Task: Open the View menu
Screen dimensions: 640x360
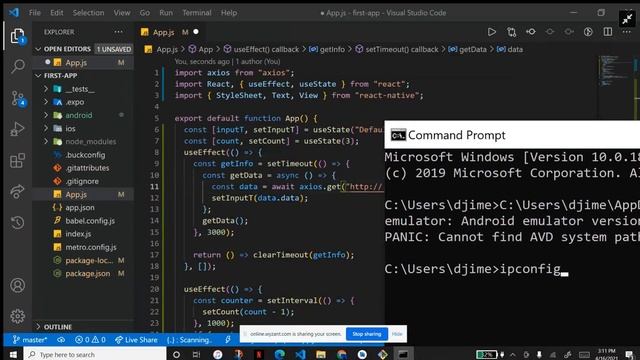Action: (x=122, y=13)
